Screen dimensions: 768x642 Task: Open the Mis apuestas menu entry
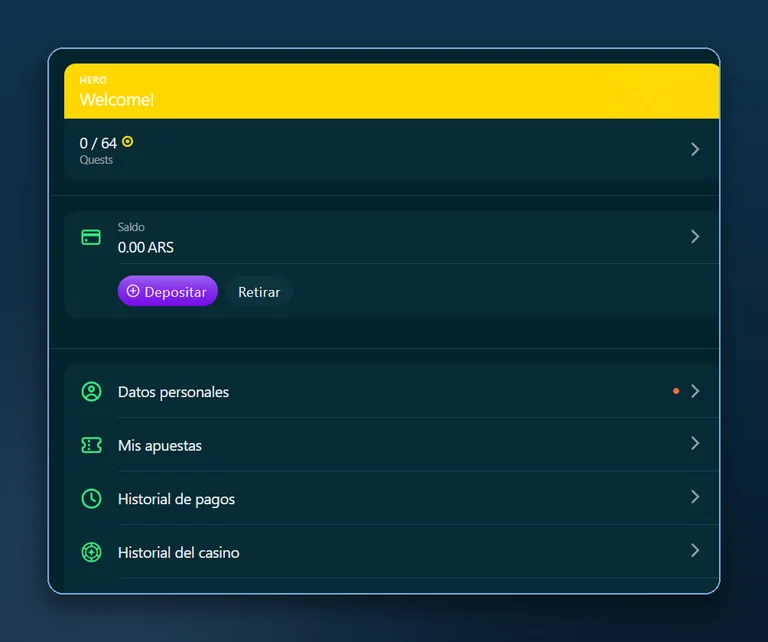392,445
